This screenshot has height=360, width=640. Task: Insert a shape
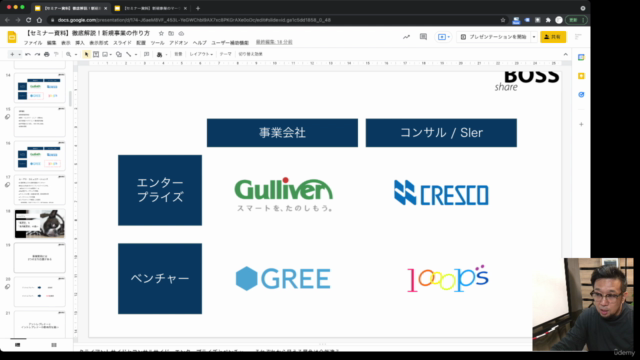(119, 54)
